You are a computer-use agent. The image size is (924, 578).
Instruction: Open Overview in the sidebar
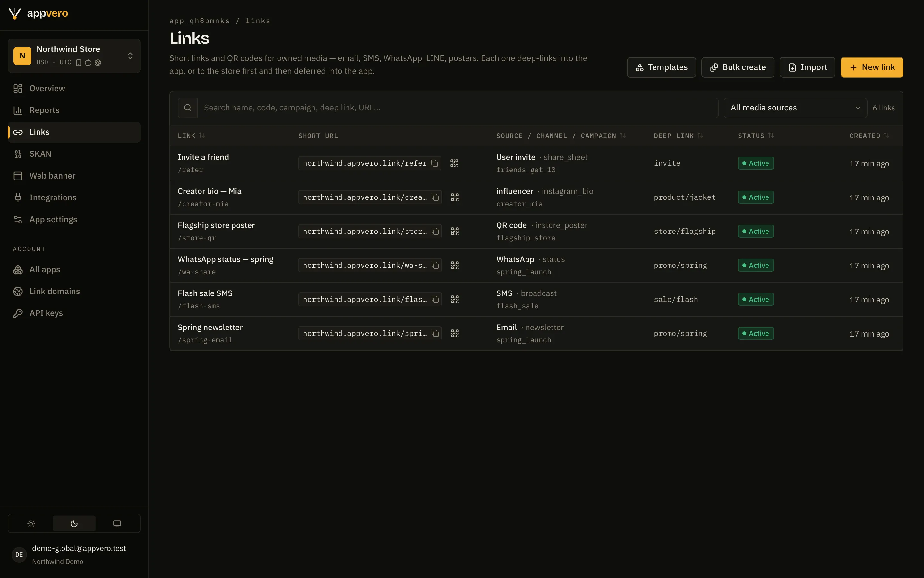point(74,89)
